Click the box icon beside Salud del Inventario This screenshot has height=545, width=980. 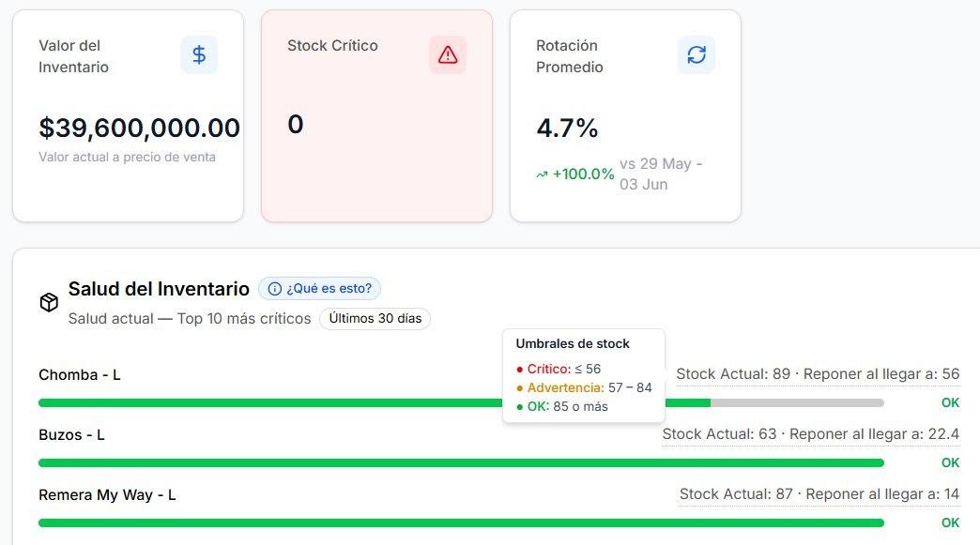(49, 303)
